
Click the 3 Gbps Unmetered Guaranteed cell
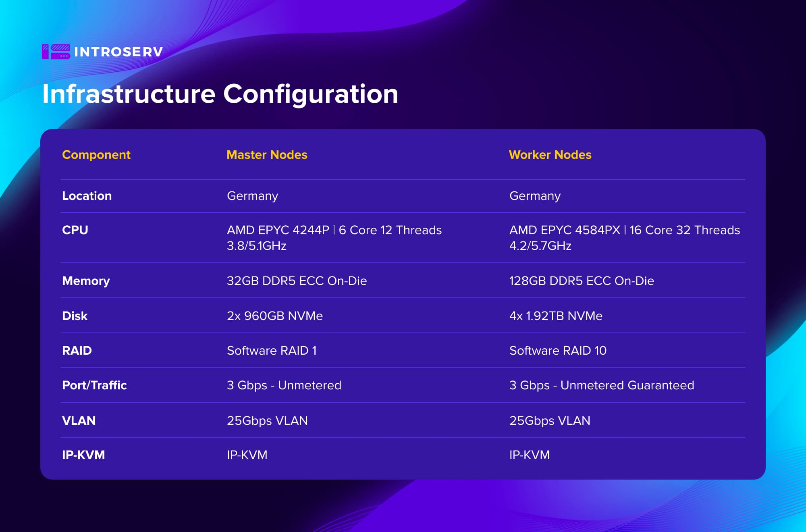(601, 385)
